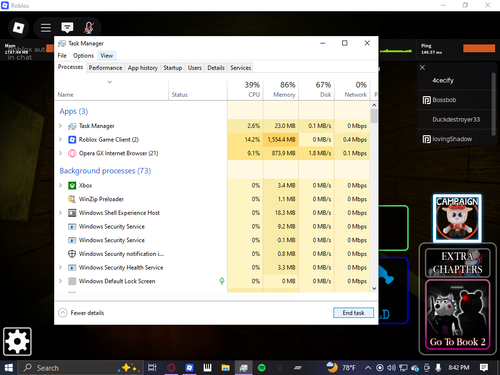
Task: Click the Apps (3) group heading
Action: (x=74, y=111)
